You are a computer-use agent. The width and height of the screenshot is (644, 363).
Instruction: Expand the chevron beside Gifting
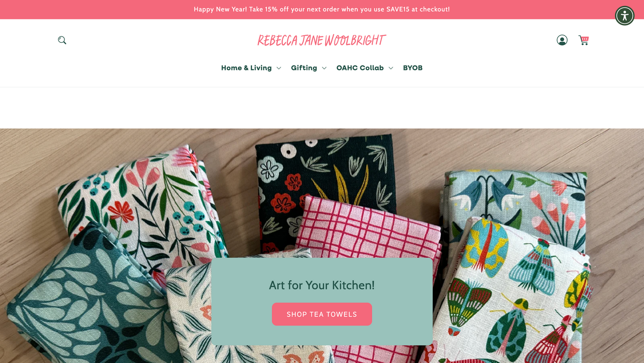324,68
